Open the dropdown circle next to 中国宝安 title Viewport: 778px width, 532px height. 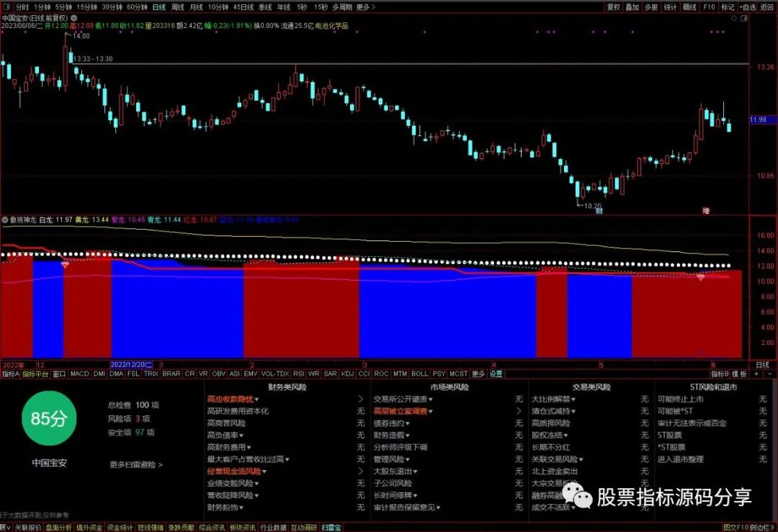[x=74, y=18]
